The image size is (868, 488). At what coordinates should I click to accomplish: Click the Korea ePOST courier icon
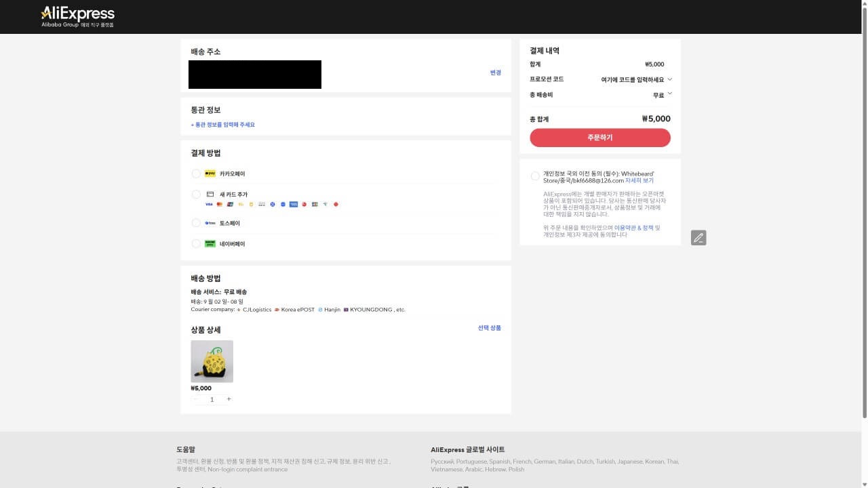click(x=277, y=310)
